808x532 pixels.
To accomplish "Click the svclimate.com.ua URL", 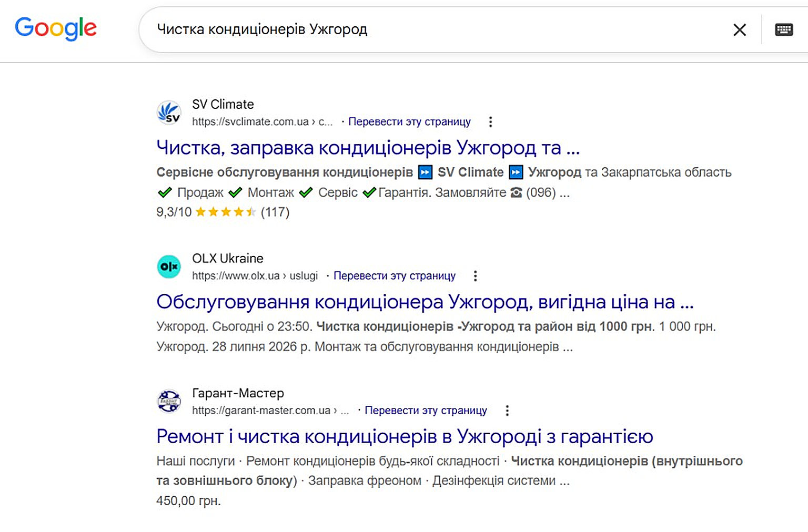I will [x=262, y=122].
